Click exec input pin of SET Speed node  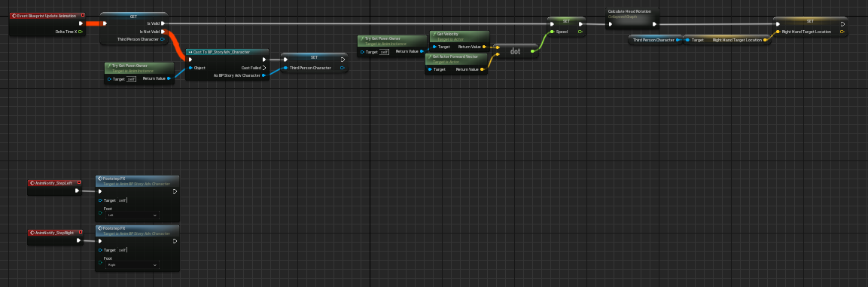click(552, 24)
